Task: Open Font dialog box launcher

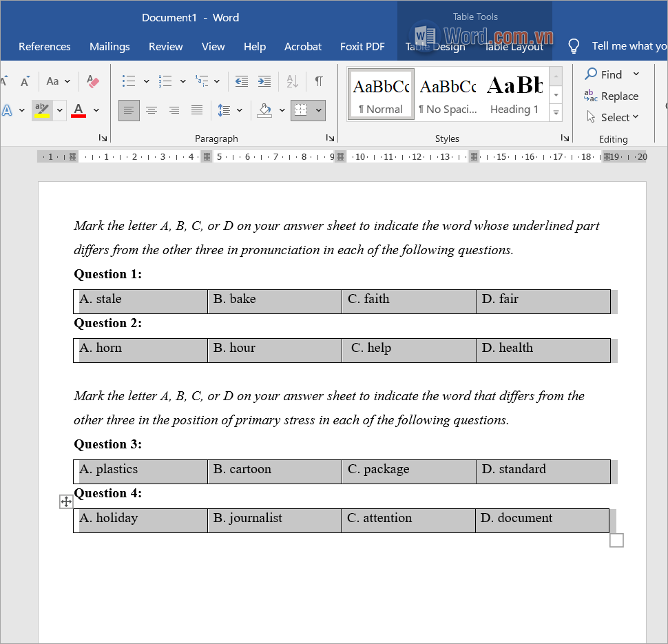Action: point(103,138)
